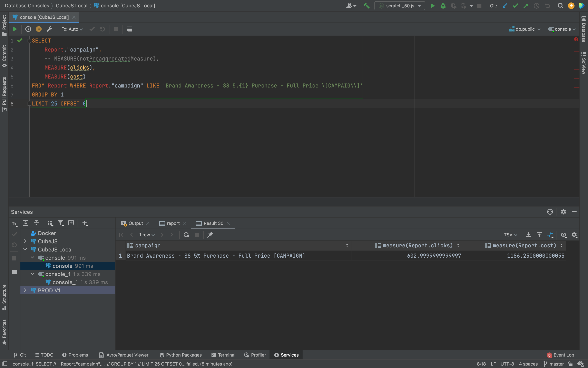Export data with download icon
Viewport: 588px width, 368px height.
[528, 235]
